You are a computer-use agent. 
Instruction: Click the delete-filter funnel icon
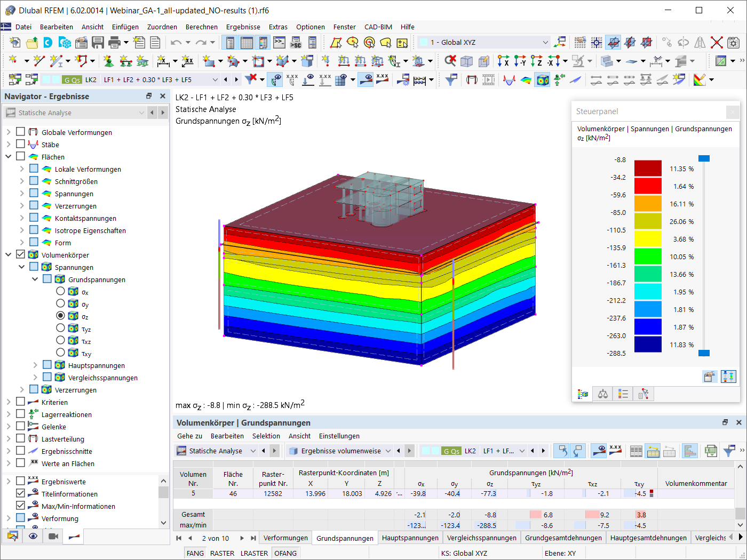251,79
